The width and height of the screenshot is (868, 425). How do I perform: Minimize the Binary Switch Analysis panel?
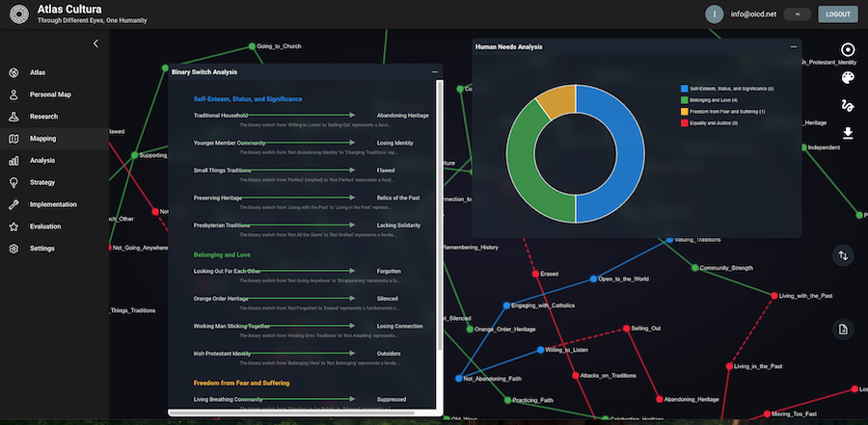point(435,72)
